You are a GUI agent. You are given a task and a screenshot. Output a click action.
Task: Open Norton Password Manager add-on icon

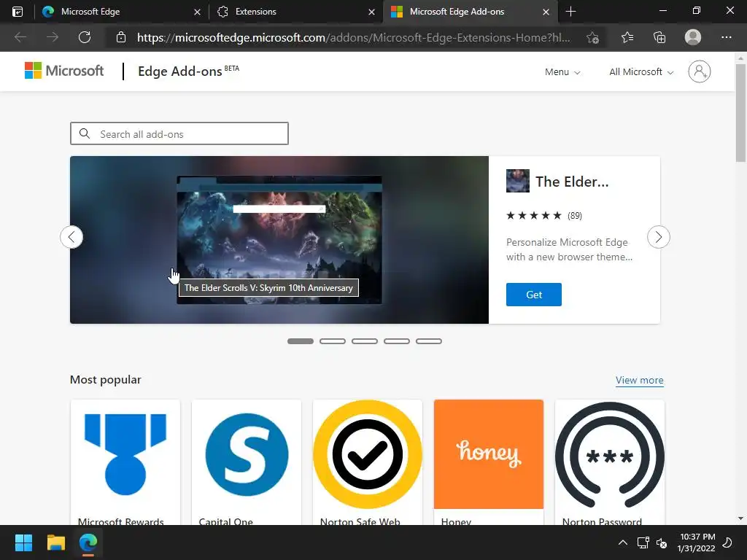[x=610, y=454]
